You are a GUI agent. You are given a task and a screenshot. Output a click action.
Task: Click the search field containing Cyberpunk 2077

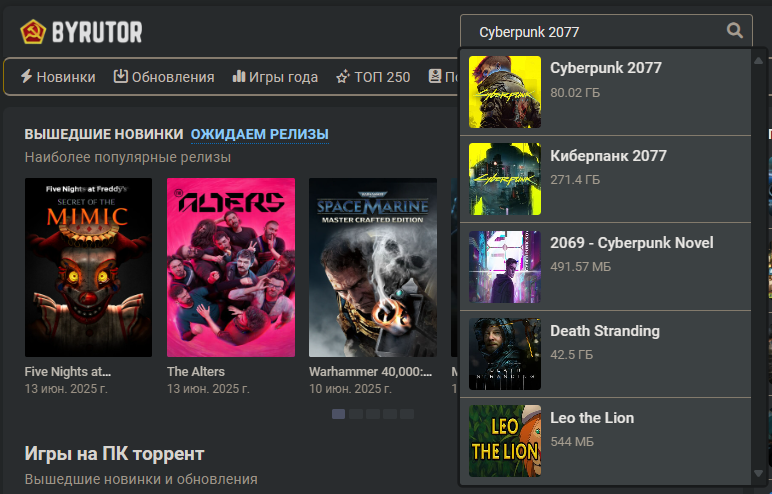pyautogui.click(x=606, y=32)
